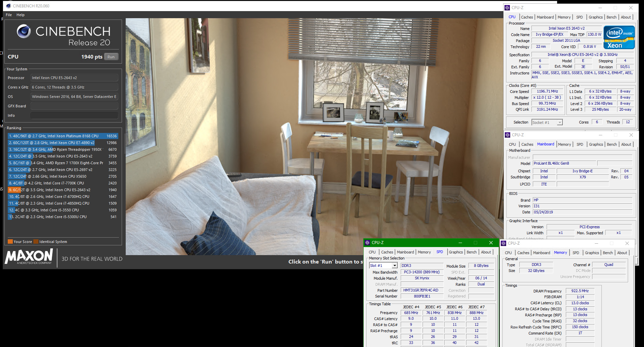The width and height of the screenshot is (644, 347).
Task: Switch to SPD tab in top CPU-Z window
Action: [580, 17]
